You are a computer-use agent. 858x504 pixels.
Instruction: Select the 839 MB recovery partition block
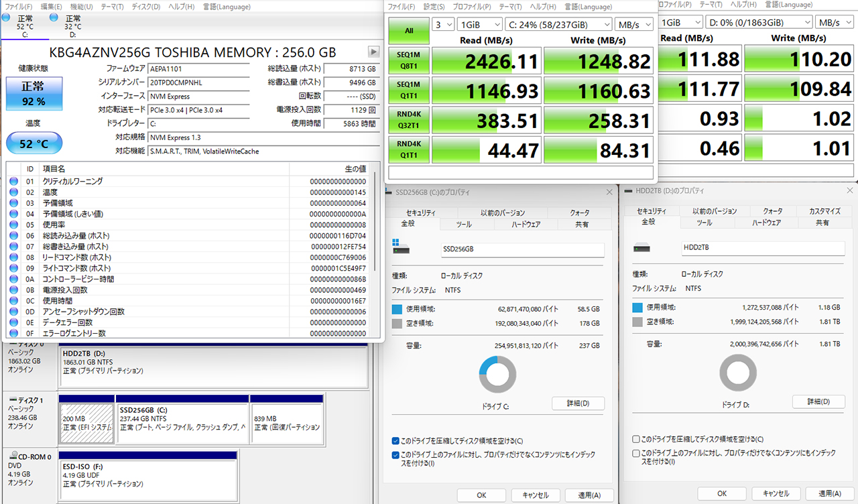[287, 420]
